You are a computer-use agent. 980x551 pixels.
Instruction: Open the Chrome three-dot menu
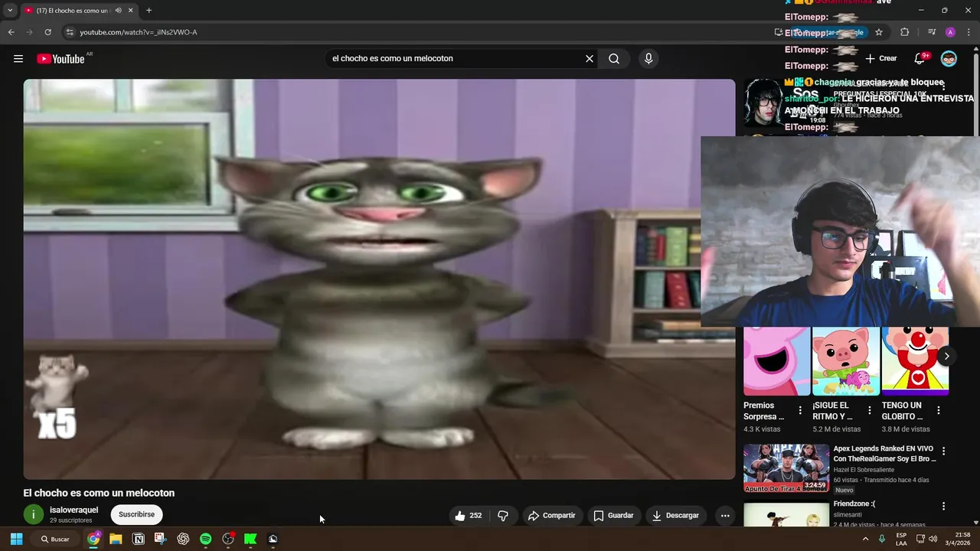pyautogui.click(x=969, y=32)
